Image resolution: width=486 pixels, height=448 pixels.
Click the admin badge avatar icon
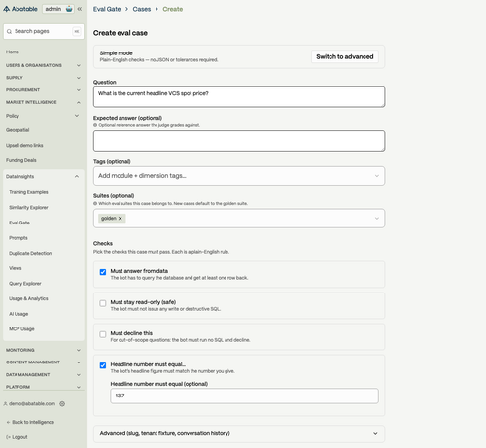click(x=69, y=9)
